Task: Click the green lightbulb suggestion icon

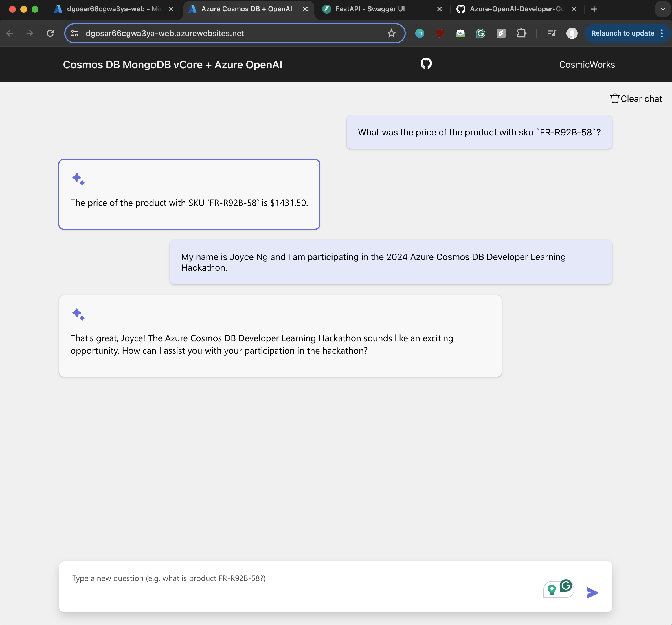Action: (552, 589)
